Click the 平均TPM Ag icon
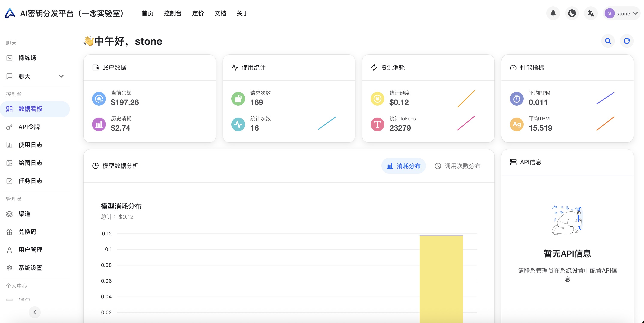644x323 pixels. point(517,124)
